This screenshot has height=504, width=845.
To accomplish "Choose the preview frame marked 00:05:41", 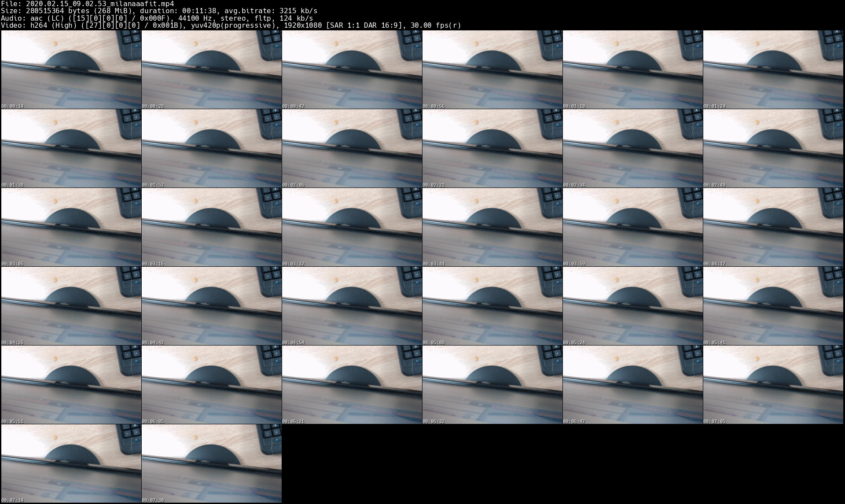I will point(773,306).
